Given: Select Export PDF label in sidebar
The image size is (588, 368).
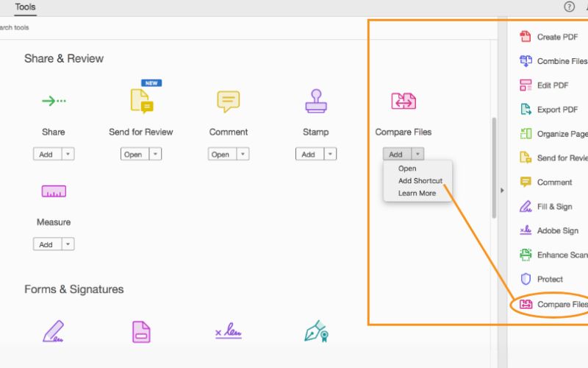Looking at the screenshot, I should point(557,110).
